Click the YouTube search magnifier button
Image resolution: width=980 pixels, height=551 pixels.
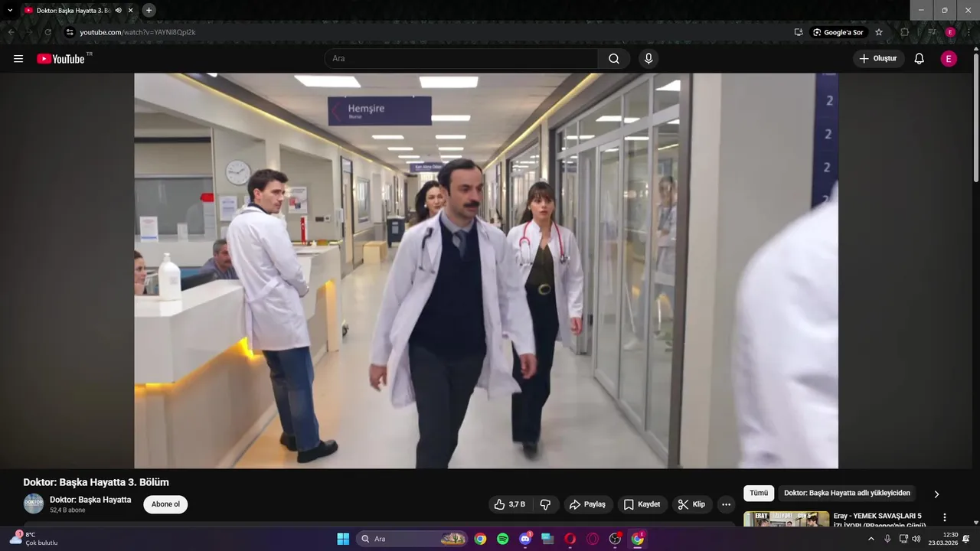click(614, 59)
